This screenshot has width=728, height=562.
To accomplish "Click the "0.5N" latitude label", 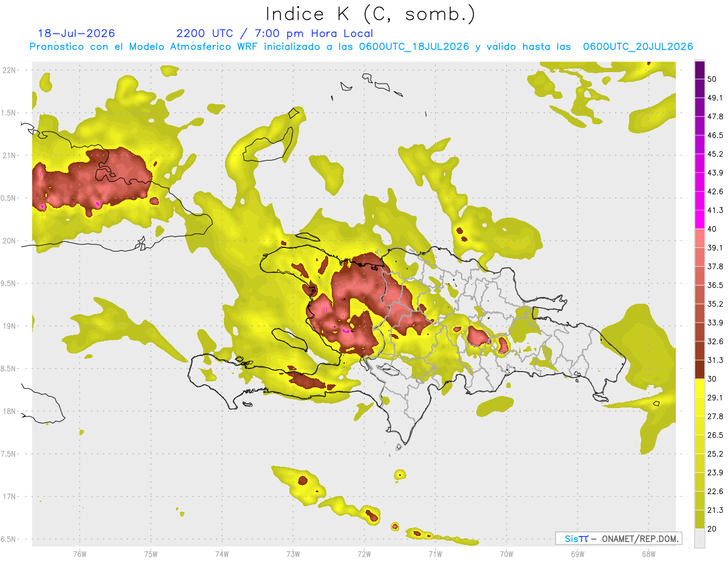I will coord(9,198).
